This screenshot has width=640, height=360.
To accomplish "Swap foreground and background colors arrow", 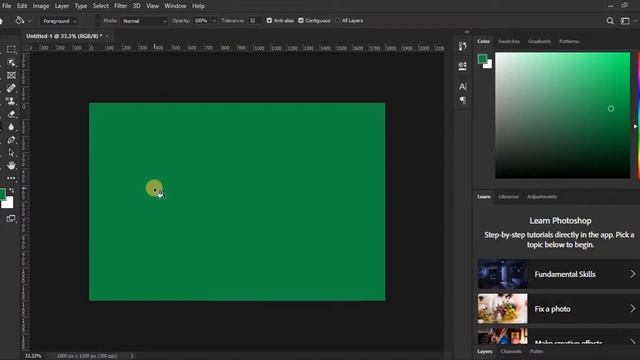I will (x=11, y=190).
